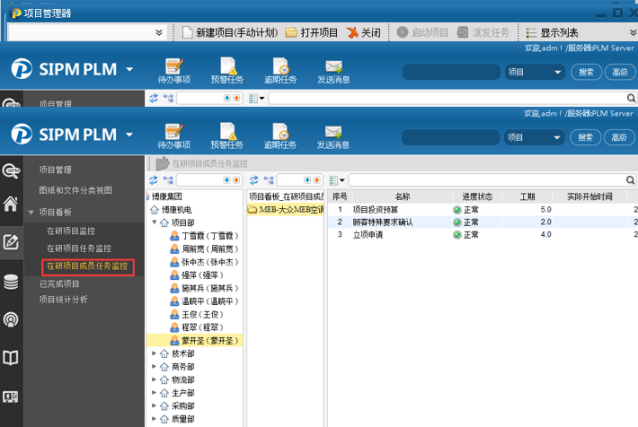Open 待办事项 in the upper SIPM PLM banner
This screenshot has width=638, height=427.
pyautogui.click(x=174, y=71)
